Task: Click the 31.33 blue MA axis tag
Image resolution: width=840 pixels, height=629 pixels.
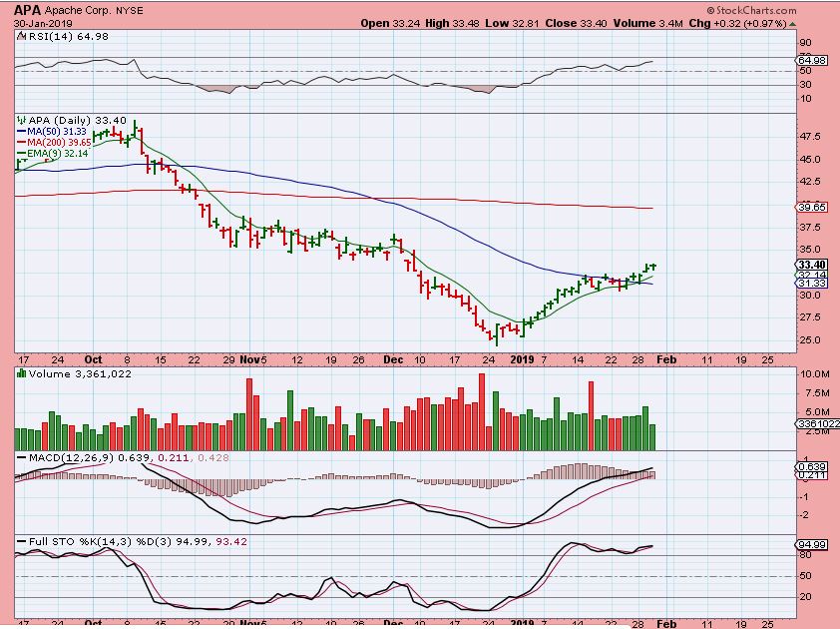Action: pos(812,284)
